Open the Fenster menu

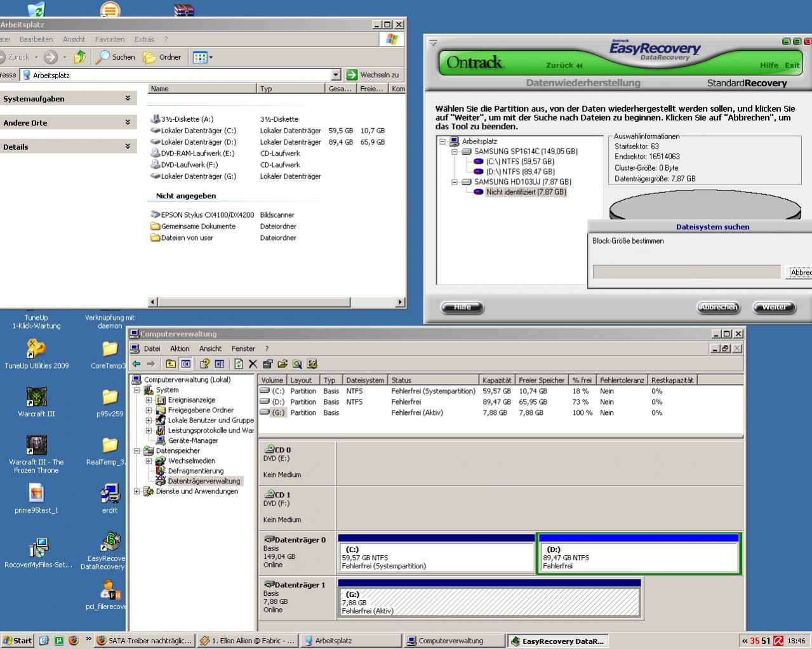pos(243,349)
